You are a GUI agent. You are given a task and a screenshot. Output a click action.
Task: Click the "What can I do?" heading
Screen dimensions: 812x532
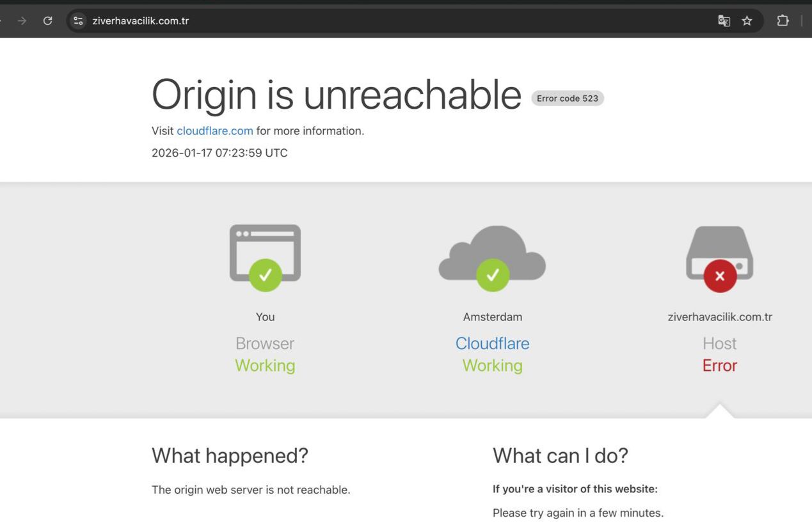[560, 456]
